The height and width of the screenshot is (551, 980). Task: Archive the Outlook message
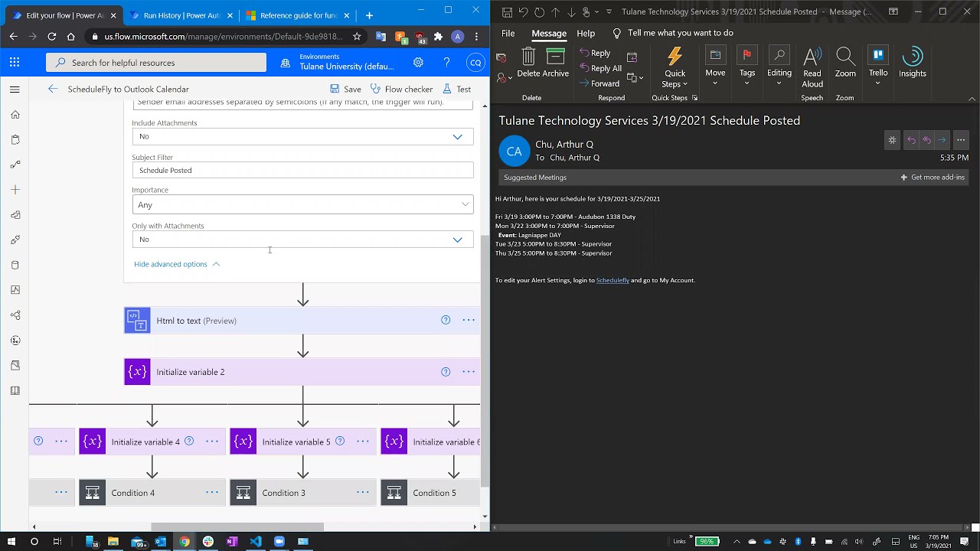pyautogui.click(x=556, y=63)
